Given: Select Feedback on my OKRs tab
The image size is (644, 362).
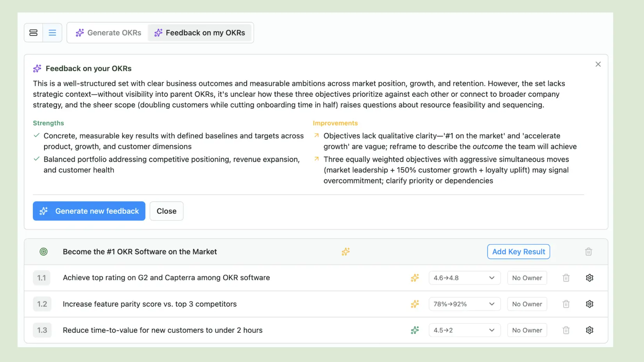Looking at the screenshot, I should point(199,33).
